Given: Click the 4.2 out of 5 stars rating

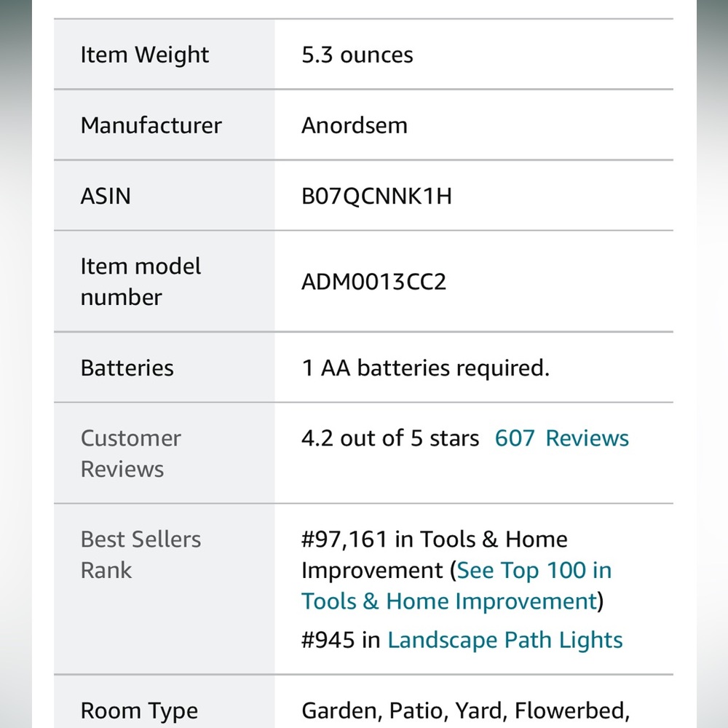Looking at the screenshot, I should (390, 438).
